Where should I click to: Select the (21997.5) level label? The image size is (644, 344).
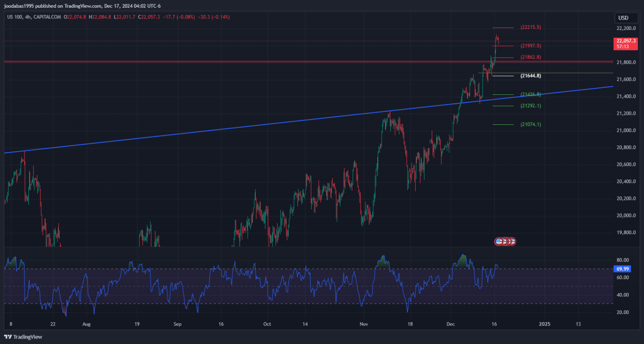point(530,45)
